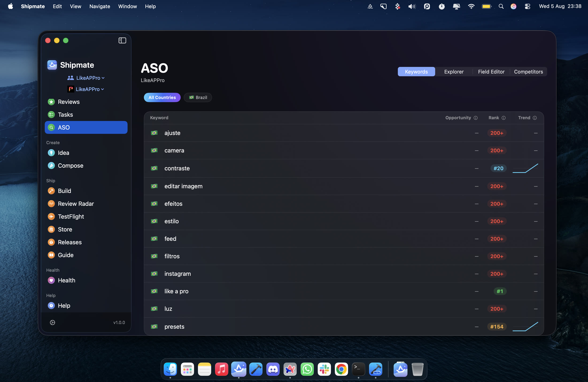Viewport: 588px width, 382px height.
Task: Open Review Radar
Action: (x=86, y=204)
